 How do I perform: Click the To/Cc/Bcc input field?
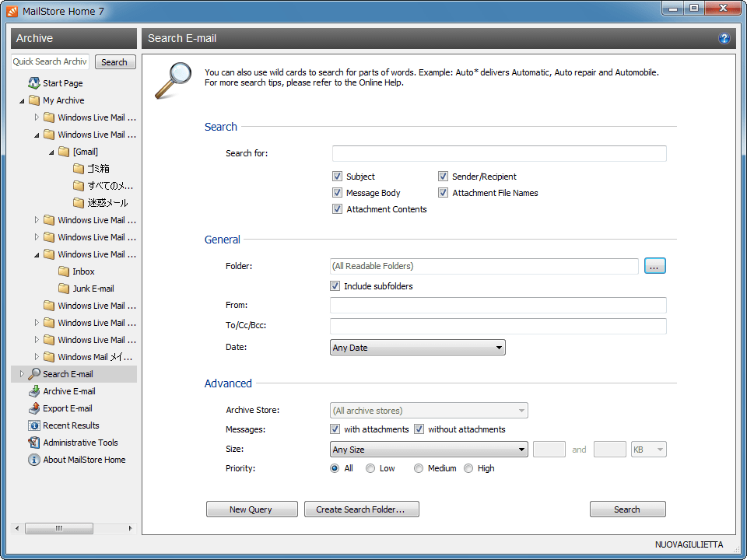pyautogui.click(x=498, y=326)
